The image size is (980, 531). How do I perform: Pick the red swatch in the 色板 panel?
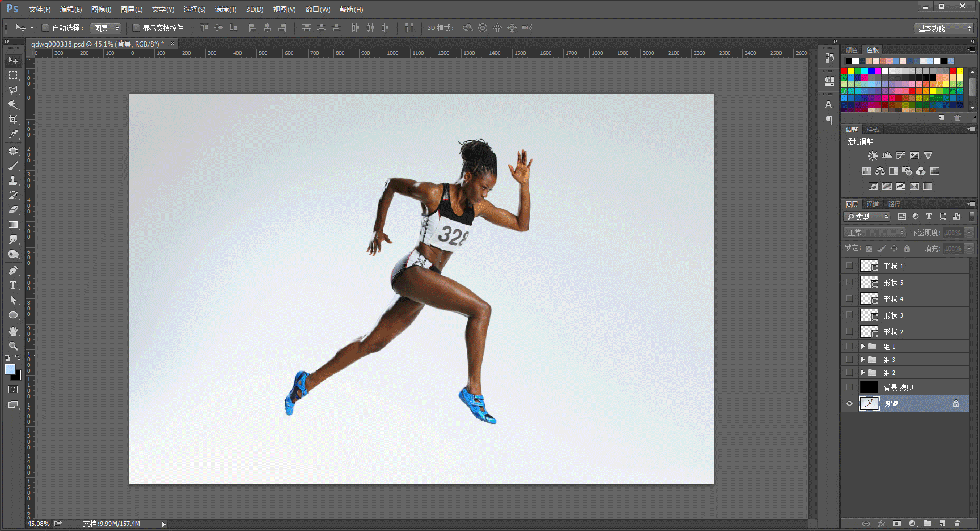844,71
